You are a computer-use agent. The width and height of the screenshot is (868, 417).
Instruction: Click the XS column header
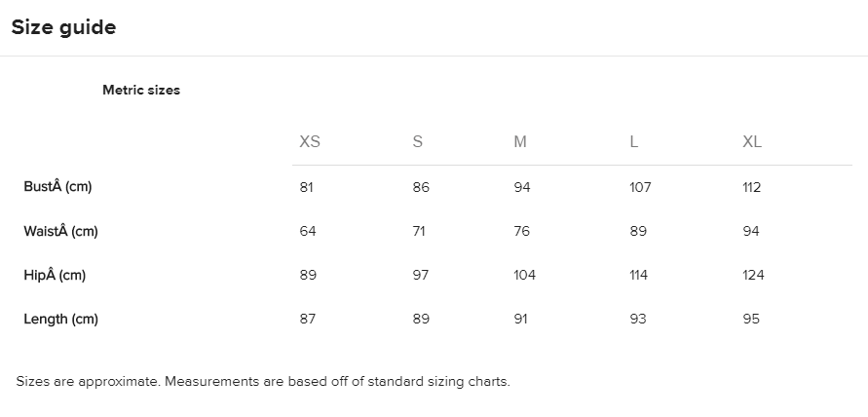pyautogui.click(x=310, y=142)
